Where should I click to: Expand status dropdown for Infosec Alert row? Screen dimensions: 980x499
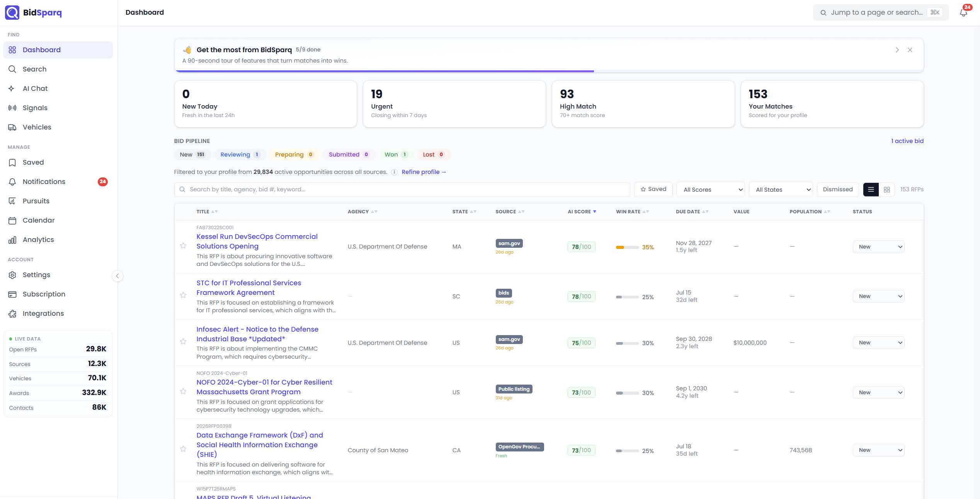coord(878,342)
